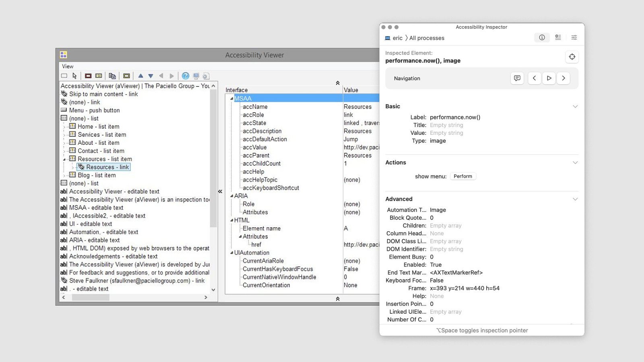Select the arrow cursor tool in aViewer toolbar
The image size is (644, 362).
74,76
